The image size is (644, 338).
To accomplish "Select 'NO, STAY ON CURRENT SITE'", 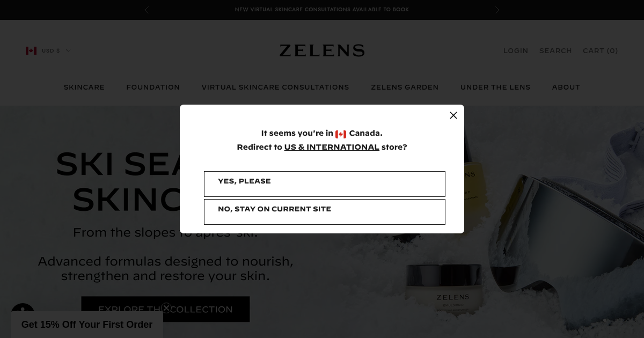I will [x=325, y=211].
